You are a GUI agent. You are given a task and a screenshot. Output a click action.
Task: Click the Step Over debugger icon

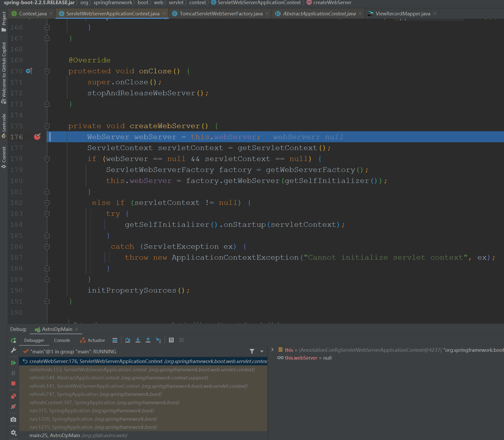tap(127, 340)
